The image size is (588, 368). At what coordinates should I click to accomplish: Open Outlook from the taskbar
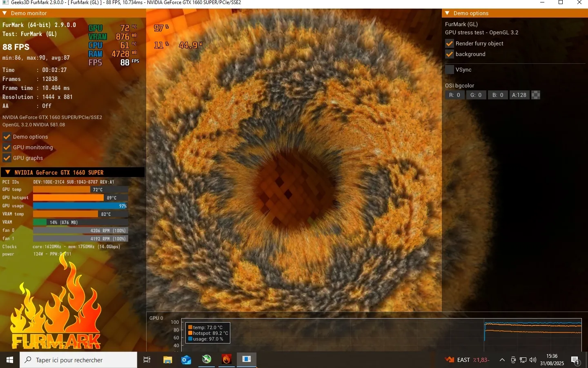pyautogui.click(x=187, y=360)
